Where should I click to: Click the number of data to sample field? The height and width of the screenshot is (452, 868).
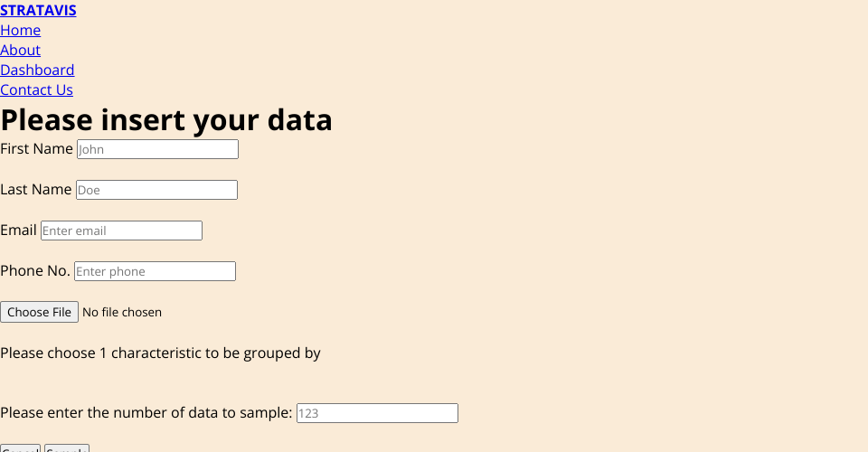point(377,413)
